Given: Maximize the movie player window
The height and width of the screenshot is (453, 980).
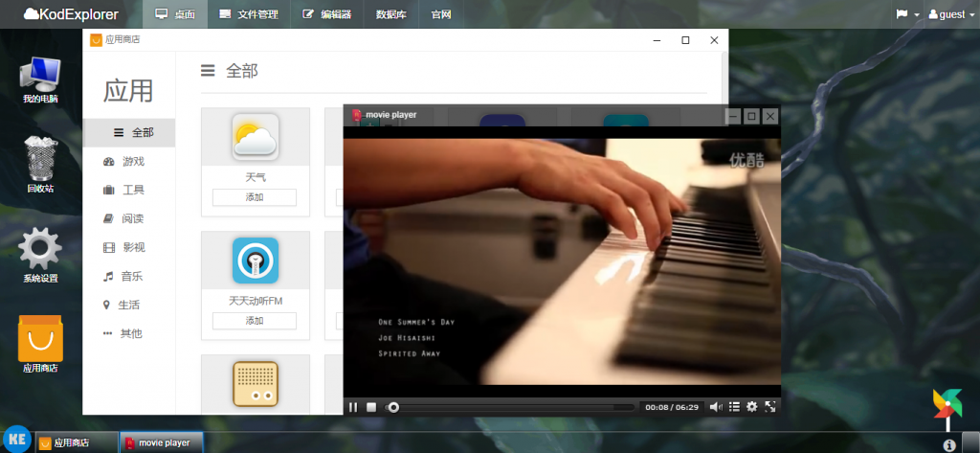Looking at the screenshot, I should coord(752,116).
